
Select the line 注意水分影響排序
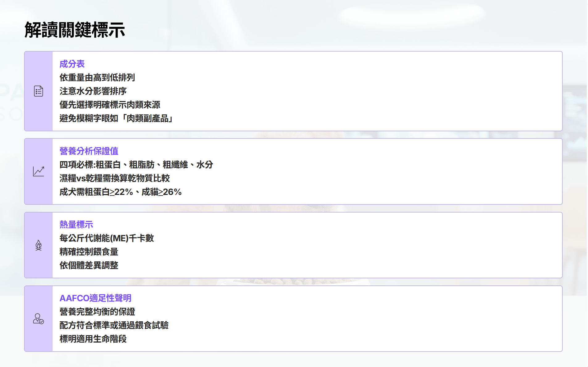click(x=93, y=91)
